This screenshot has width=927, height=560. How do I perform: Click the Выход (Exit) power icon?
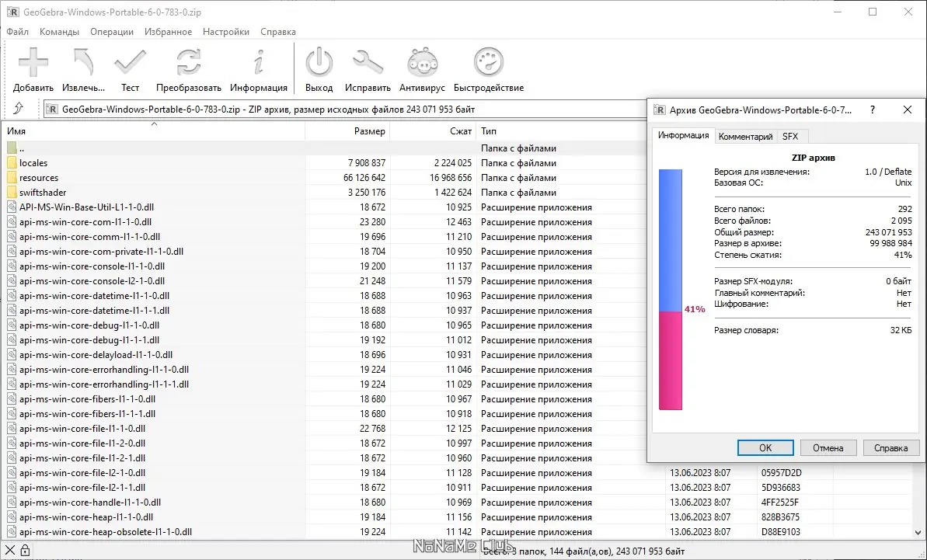[319, 62]
